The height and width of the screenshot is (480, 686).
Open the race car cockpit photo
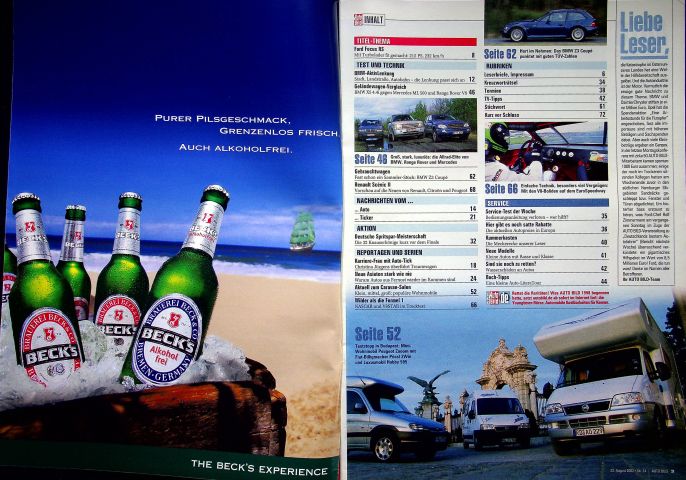[546, 151]
